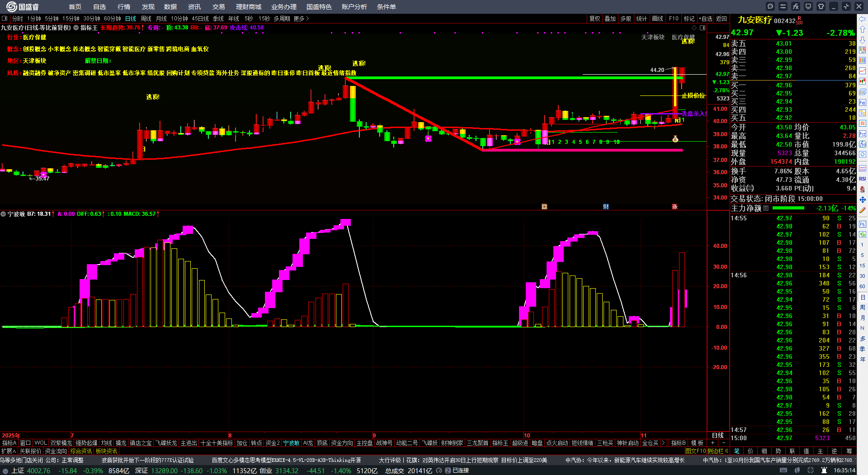Open the fx formula manager icon
This screenshot has width=868, height=475.
pos(796,6)
